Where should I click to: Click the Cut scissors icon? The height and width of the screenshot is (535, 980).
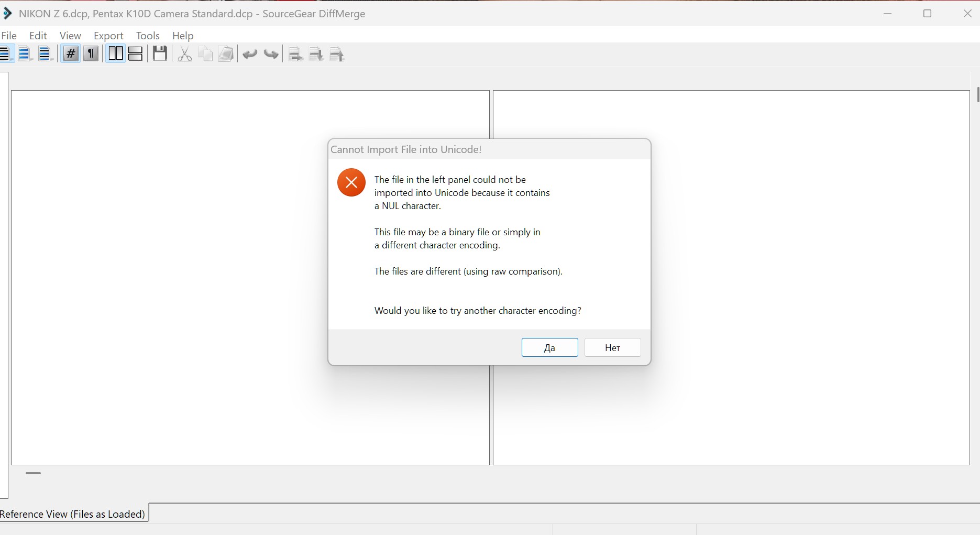tap(184, 54)
